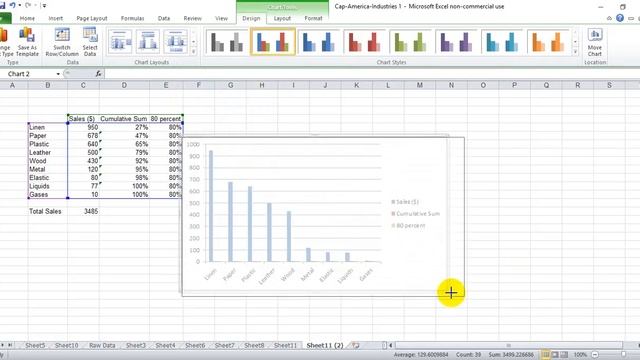Screen dimensions: 640x360
Task: Apply the orange chart style
Action: 548,42
